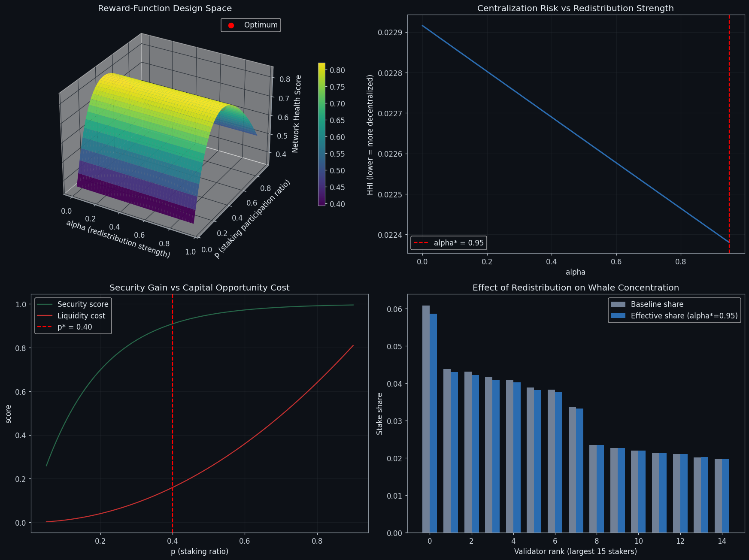Click the viridis colorbar on 3D plot

[321, 134]
